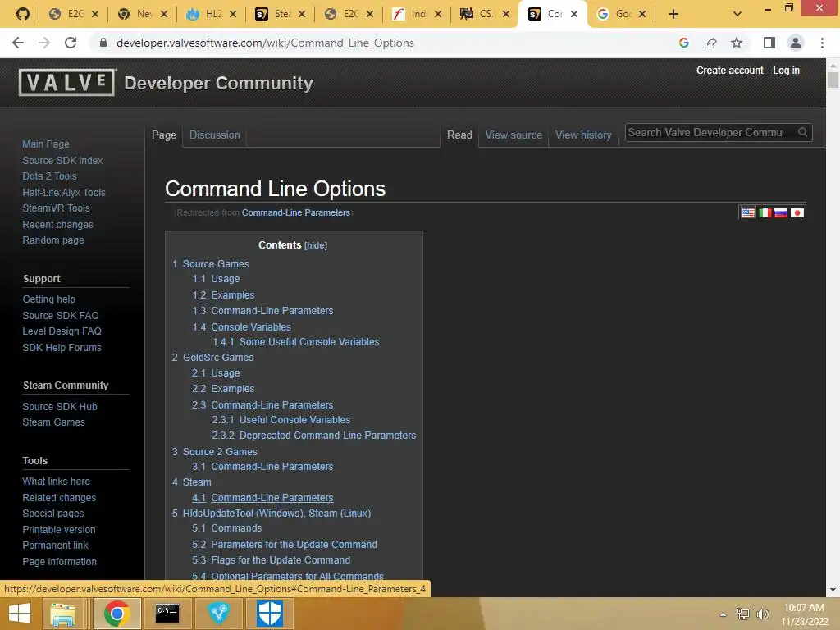This screenshot has width=840, height=630.
Task: Switch to Japanese via Japan flag
Action: (797, 212)
